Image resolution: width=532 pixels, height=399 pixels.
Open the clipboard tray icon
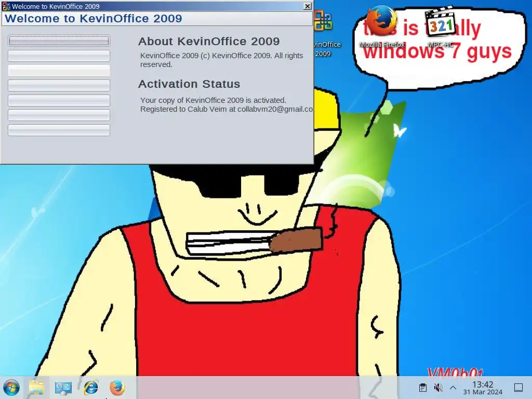423,388
